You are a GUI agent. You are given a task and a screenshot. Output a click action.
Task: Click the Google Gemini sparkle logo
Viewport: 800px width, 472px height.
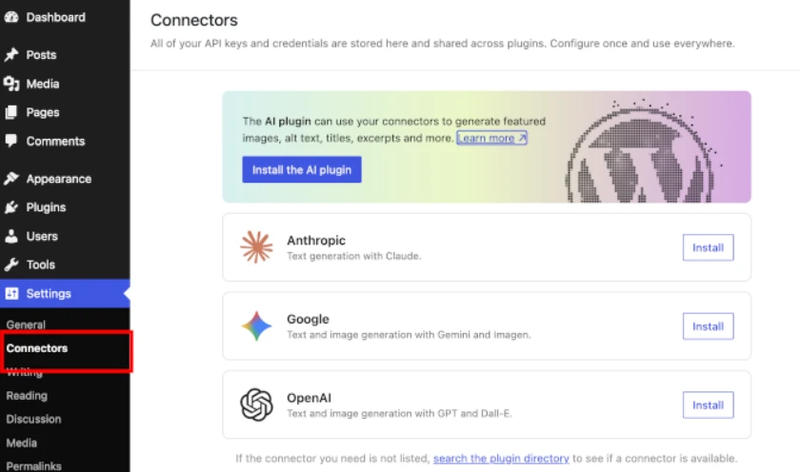pos(257,326)
